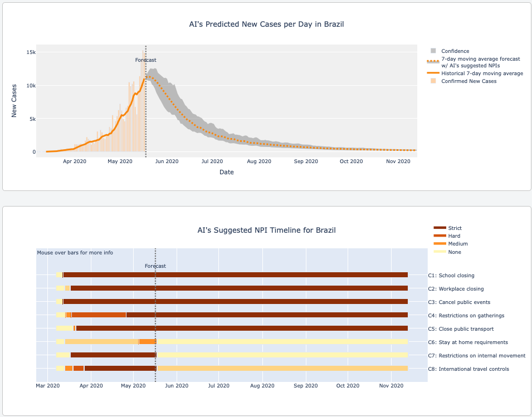532x417 pixels.
Task: Click the Strict legend color swatch
Action: (440, 228)
